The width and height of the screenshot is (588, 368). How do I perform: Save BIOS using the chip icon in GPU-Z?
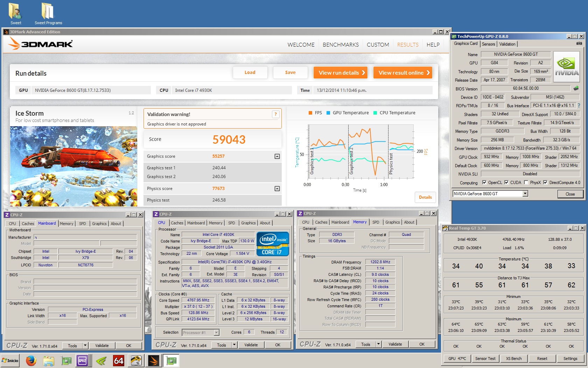point(576,88)
